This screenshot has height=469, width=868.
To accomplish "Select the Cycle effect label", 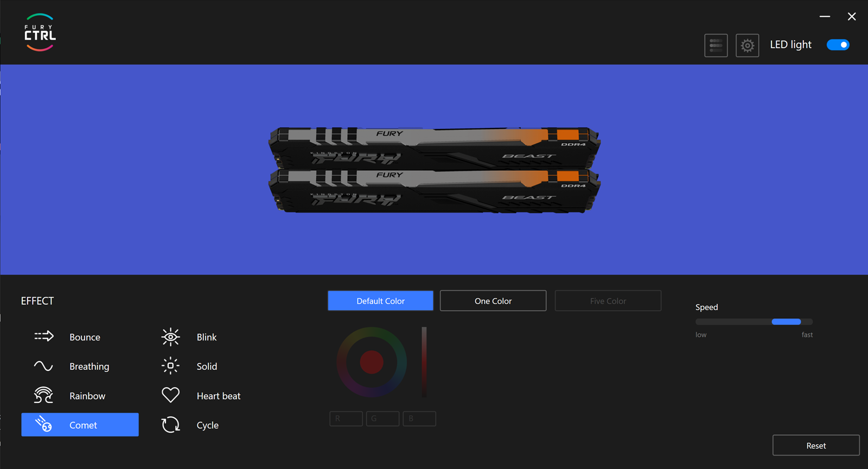I will [x=208, y=426].
